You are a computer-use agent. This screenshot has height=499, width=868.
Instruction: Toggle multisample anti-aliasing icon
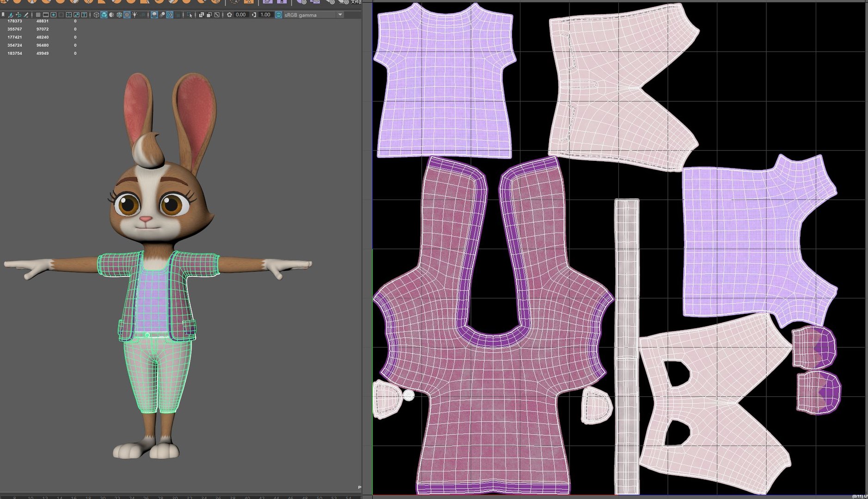(170, 15)
